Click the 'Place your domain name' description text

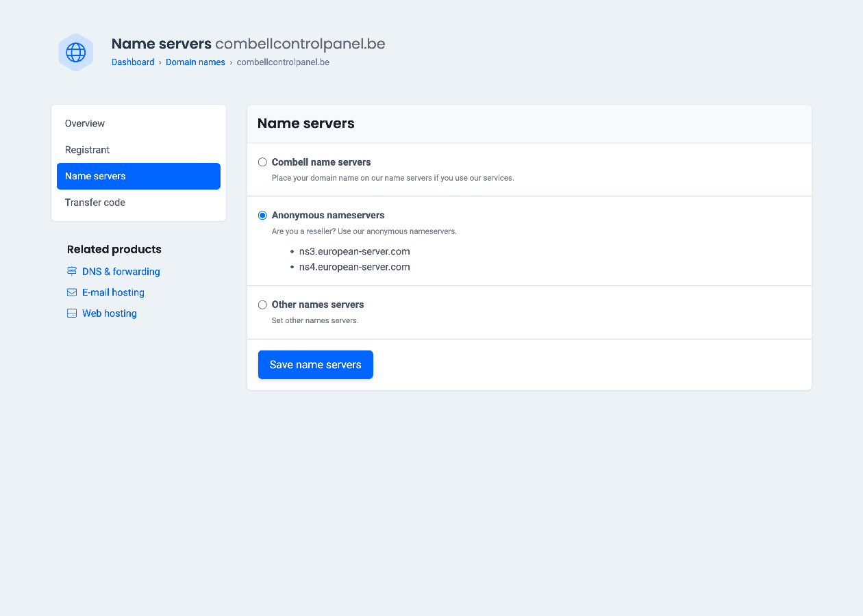coord(392,178)
